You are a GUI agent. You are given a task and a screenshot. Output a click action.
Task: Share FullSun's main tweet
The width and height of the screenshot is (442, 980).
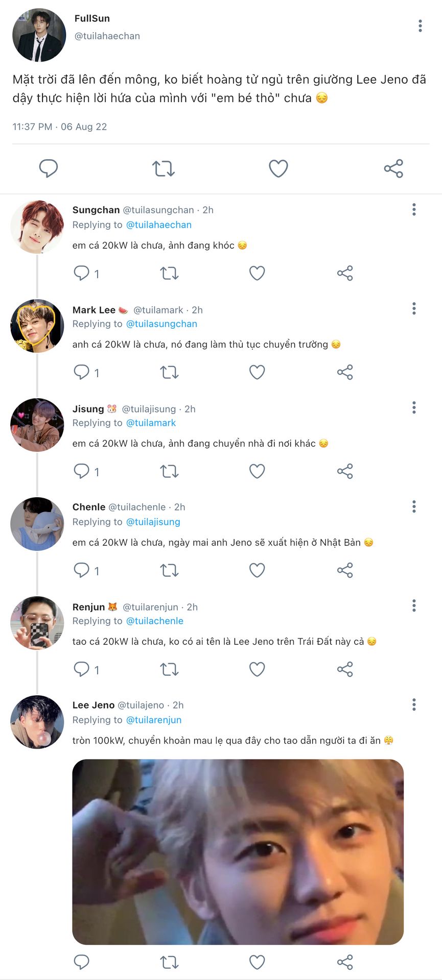393,168
